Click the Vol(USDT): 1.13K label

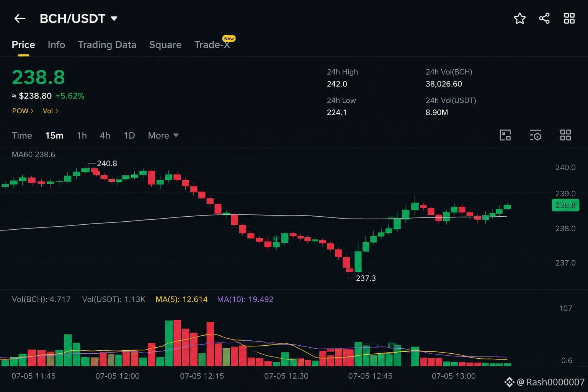(x=114, y=299)
